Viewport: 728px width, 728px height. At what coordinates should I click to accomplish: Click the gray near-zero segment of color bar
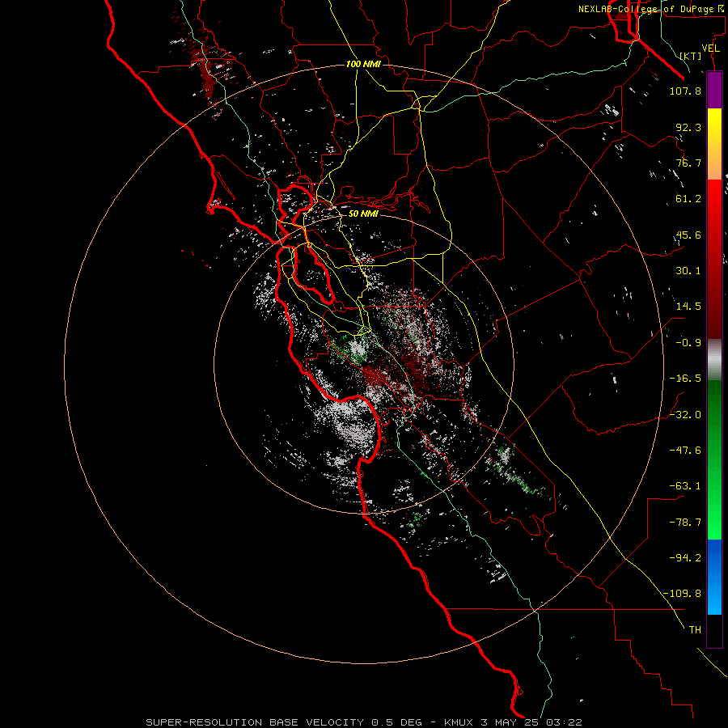click(714, 360)
